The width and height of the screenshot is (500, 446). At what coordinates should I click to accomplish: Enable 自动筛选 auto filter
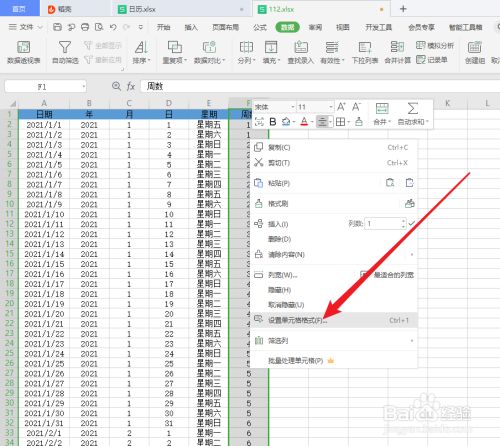pos(65,52)
